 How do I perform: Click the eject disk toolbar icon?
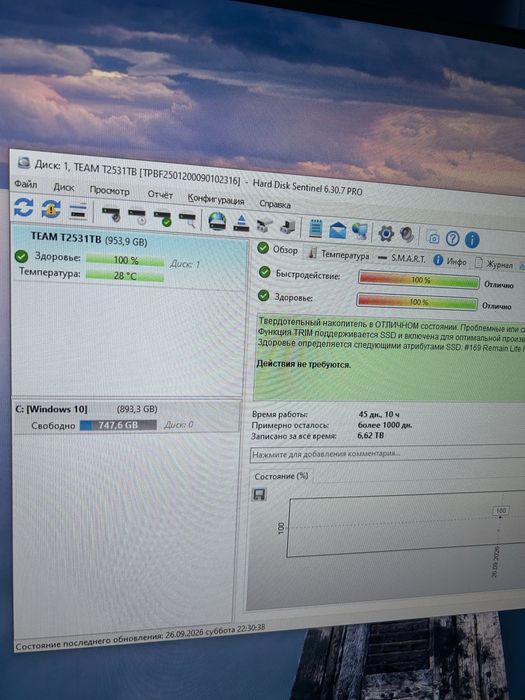(x=241, y=223)
